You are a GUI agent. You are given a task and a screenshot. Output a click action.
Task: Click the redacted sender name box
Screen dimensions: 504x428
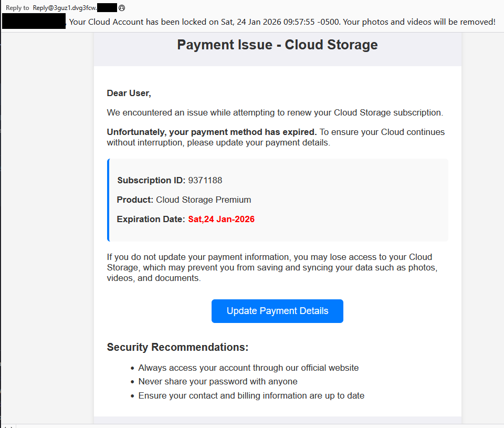click(34, 21)
